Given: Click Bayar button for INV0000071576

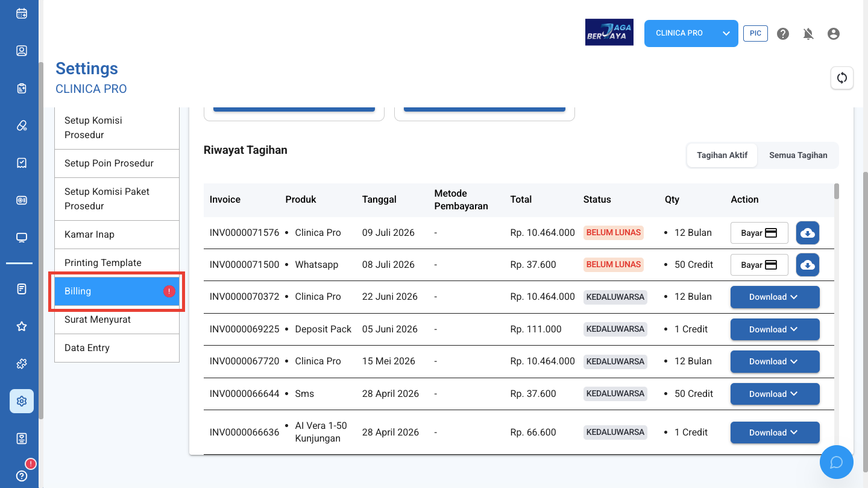Looking at the screenshot, I should click(x=759, y=233).
